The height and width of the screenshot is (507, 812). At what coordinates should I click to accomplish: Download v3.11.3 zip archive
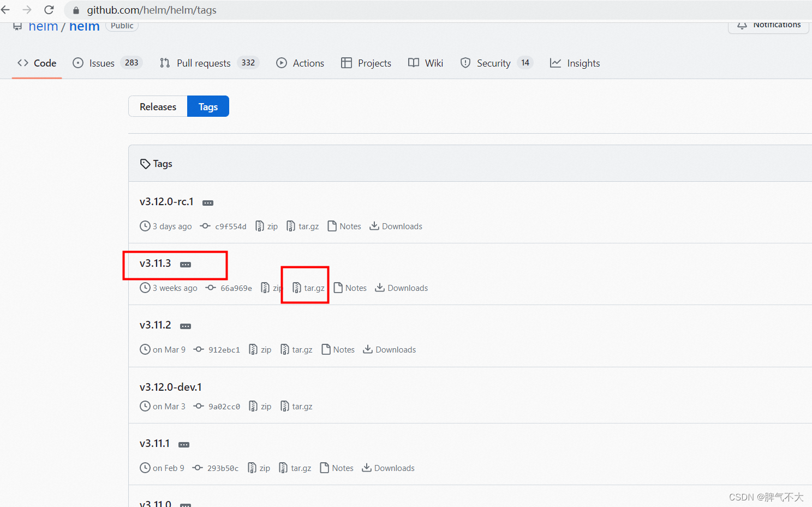point(272,288)
